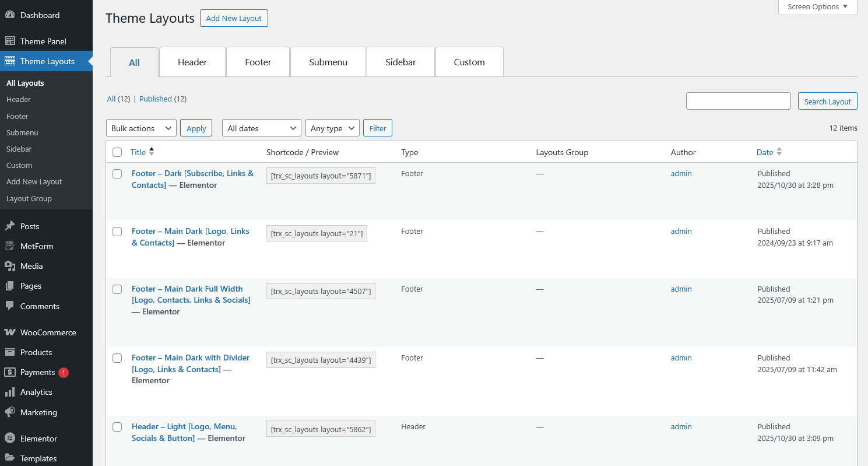
Task: Click the WooCommerce logo icon
Action: pos(10,332)
